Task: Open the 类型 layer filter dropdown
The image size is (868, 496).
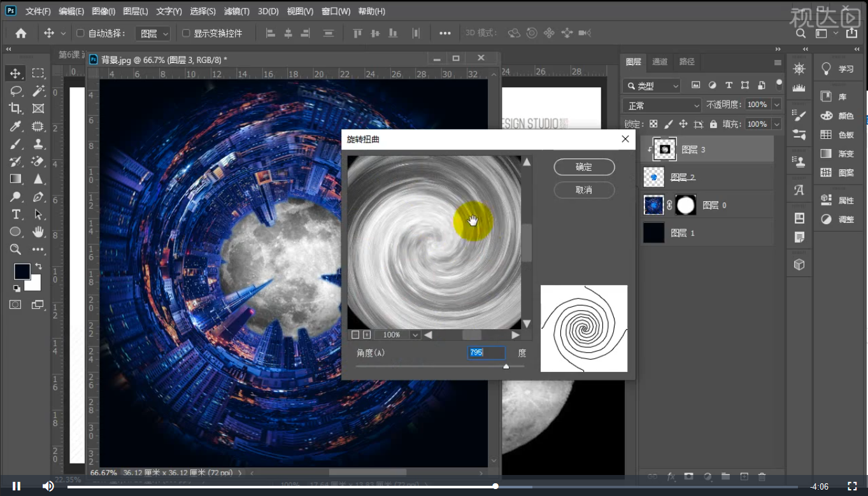Action: point(651,85)
